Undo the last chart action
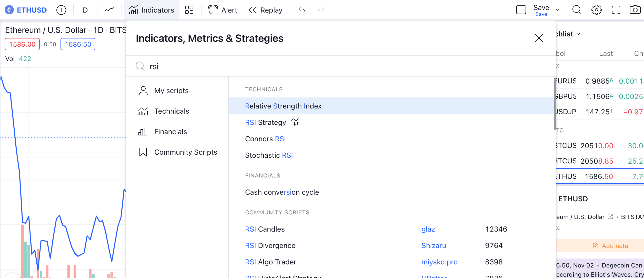This screenshot has height=278, width=644. click(302, 10)
